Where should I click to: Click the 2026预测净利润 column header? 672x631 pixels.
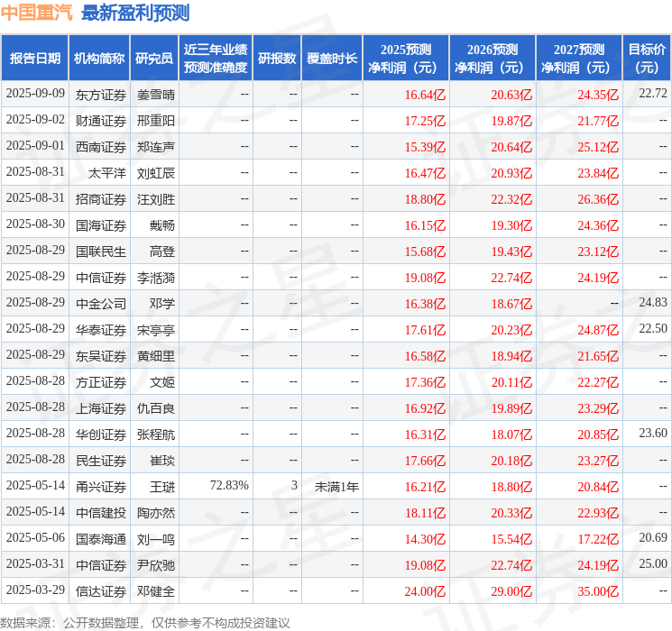tap(492, 59)
